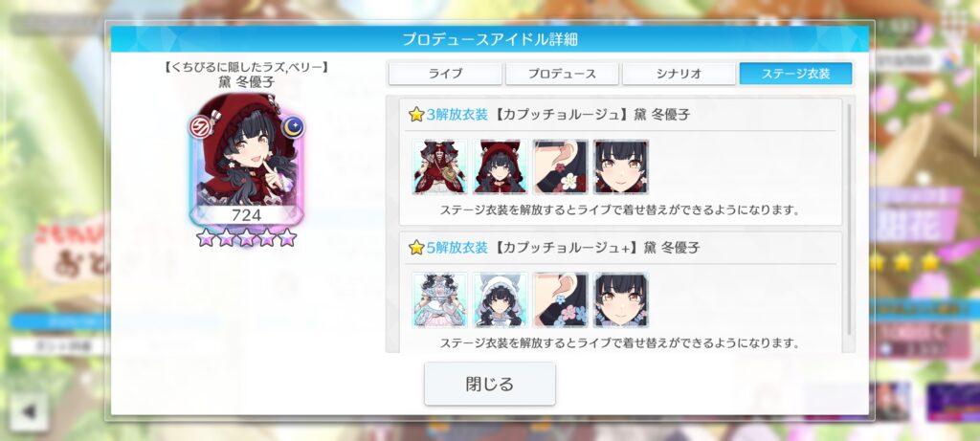Open the red Cappuccio Rouge full outfit thumbnail

(440, 166)
